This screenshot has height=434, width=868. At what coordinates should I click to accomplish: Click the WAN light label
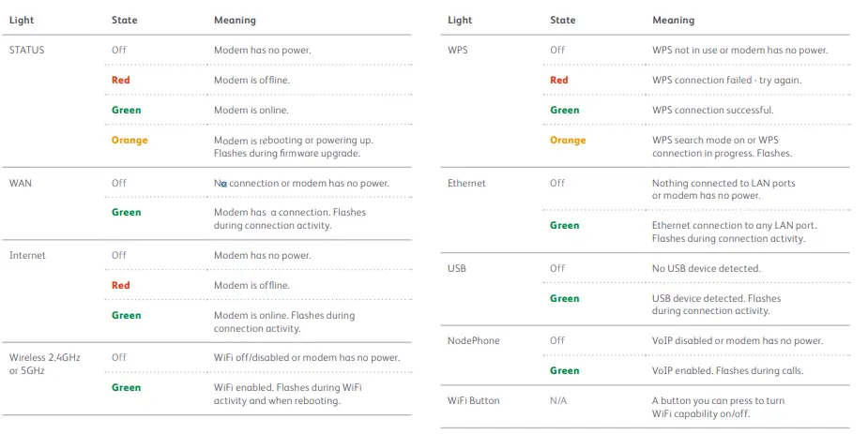click(x=20, y=183)
